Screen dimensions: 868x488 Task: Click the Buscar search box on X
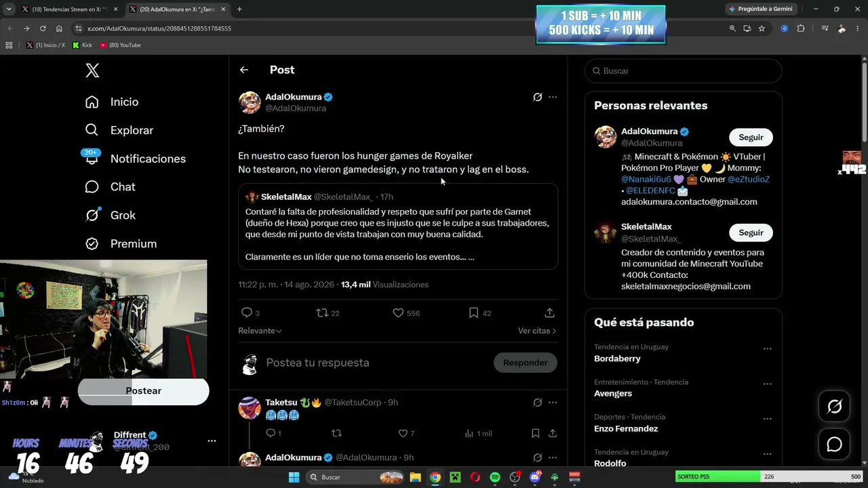tap(684, 70)
